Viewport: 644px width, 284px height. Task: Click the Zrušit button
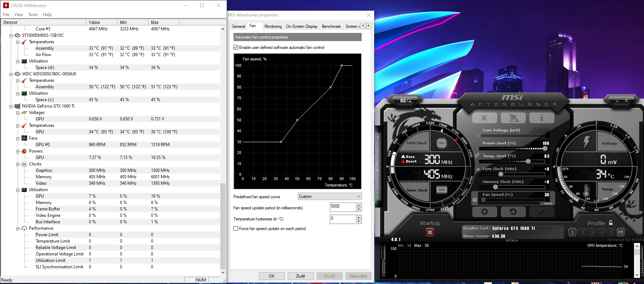click(300, 276)
